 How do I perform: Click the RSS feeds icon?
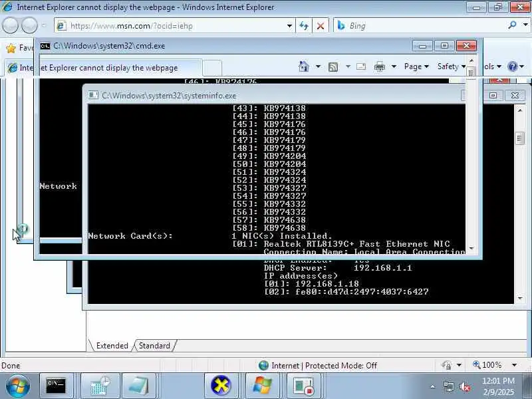[333, 67]
